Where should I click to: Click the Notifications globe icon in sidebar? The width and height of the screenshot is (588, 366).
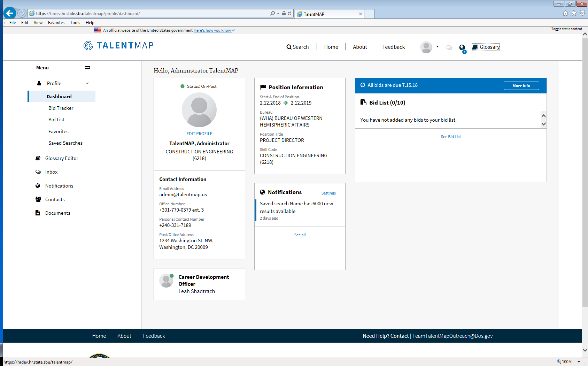pyautogui.click(x=38, y=186)
